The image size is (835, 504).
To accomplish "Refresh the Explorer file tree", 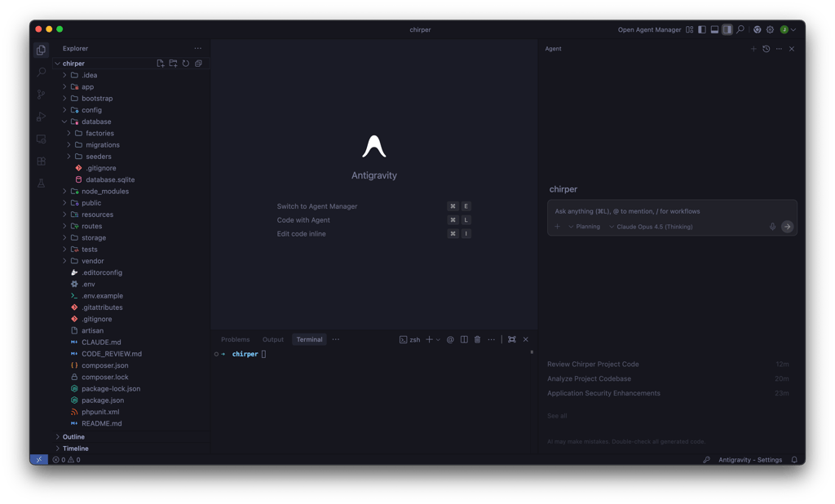I will click(x=186, y=64).
